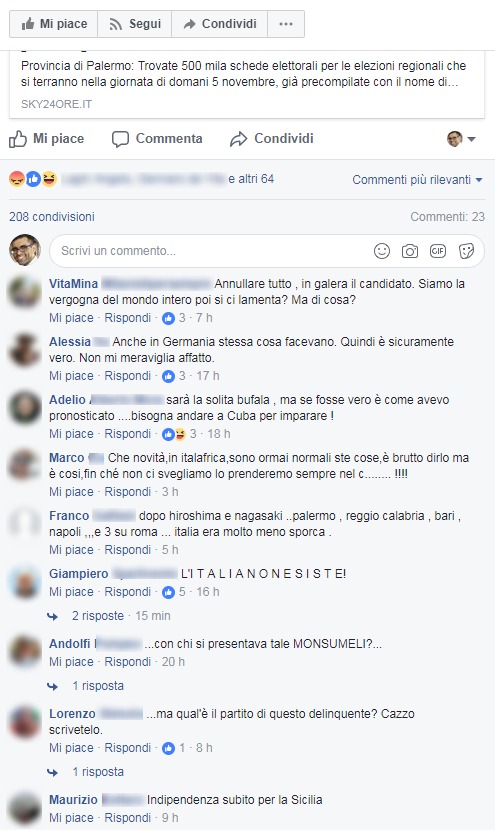The width and height of the screenshot is (495, 830).
Task: Click Rispondi on Alessia's comment
Action: 128,376
